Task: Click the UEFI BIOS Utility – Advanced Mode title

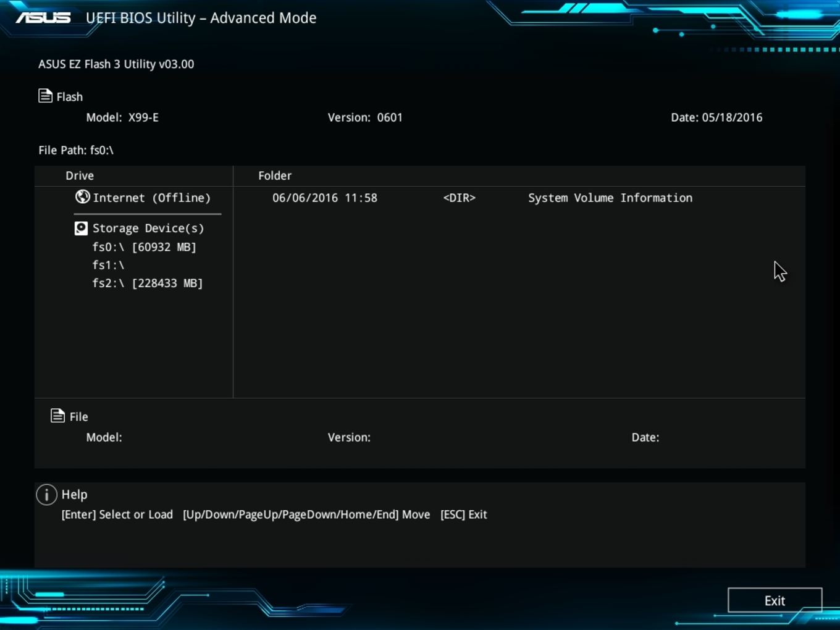Action: coord(201,18)
